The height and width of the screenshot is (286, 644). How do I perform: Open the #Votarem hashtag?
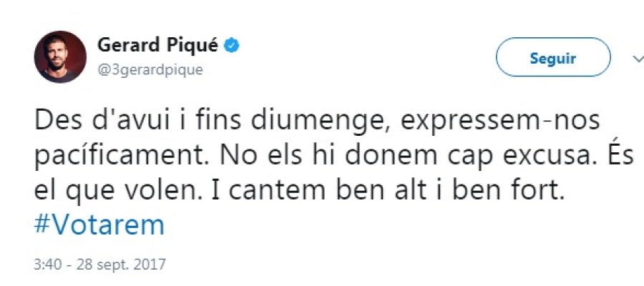click(x=99, y=225)
